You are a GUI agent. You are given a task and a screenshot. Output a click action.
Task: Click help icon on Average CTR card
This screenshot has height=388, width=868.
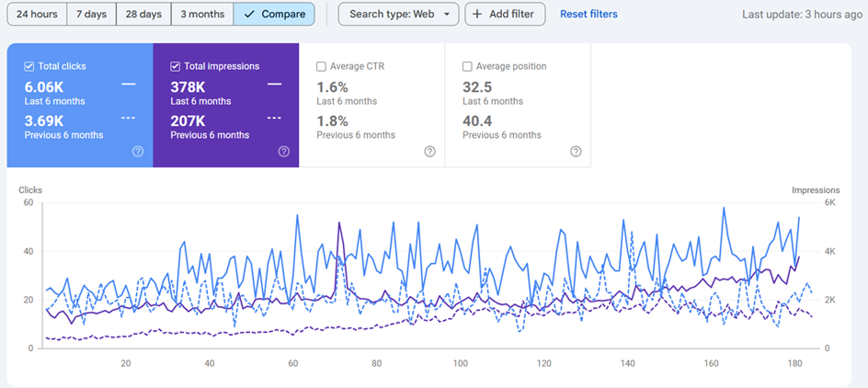(429, 152)
